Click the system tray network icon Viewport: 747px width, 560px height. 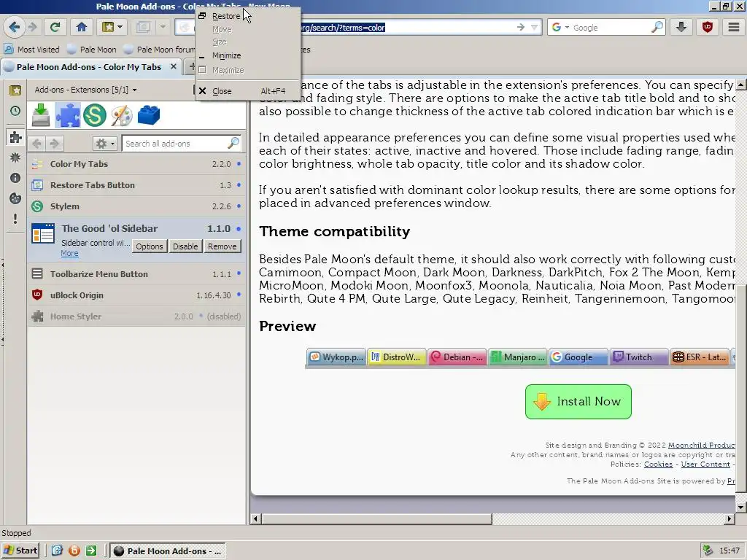[708, 551]
